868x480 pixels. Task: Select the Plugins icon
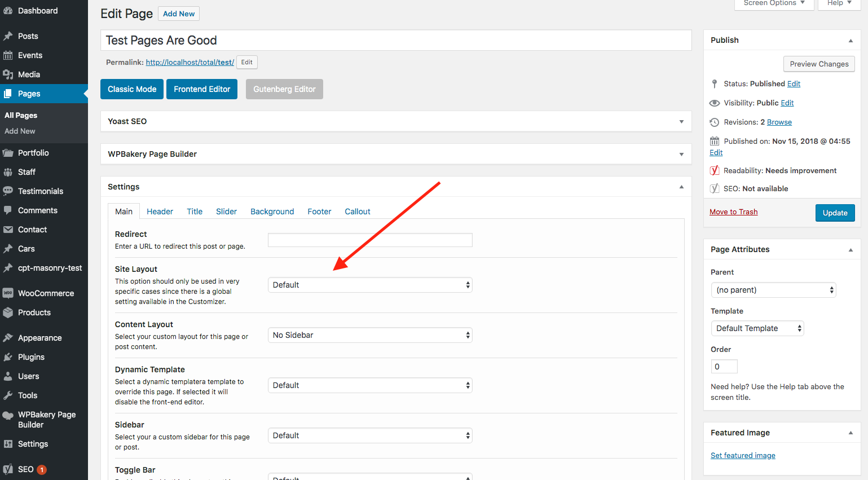11,356
